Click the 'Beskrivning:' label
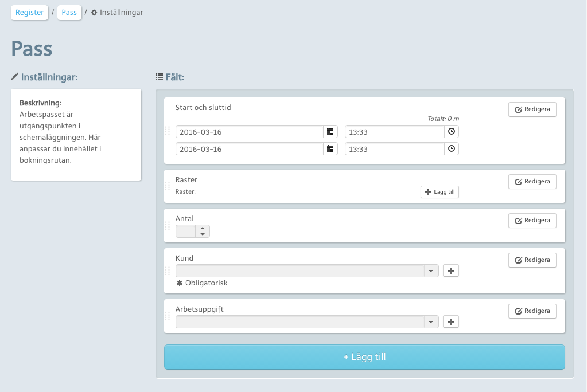 (40, 103)
